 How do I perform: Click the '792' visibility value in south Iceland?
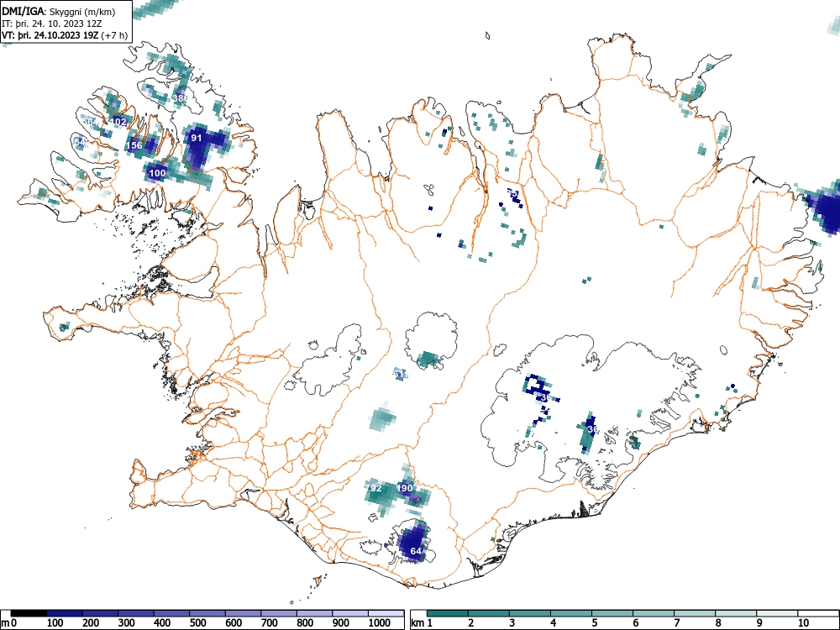point(374,488)
